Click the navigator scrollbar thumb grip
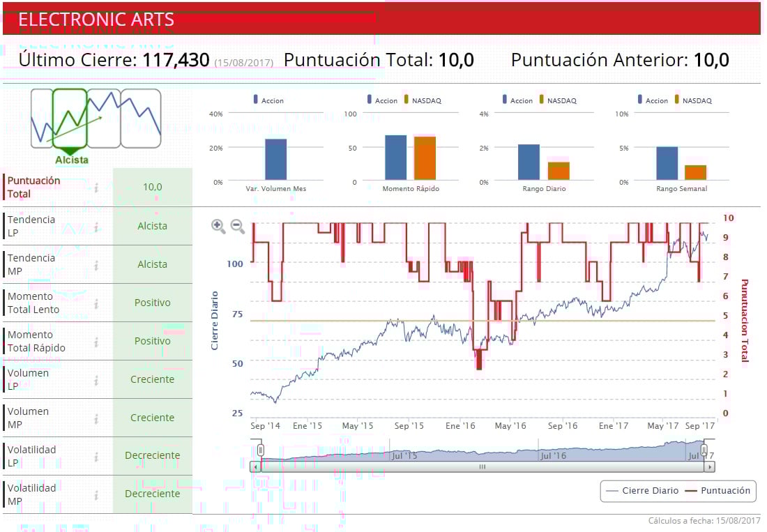 point(483,467)
